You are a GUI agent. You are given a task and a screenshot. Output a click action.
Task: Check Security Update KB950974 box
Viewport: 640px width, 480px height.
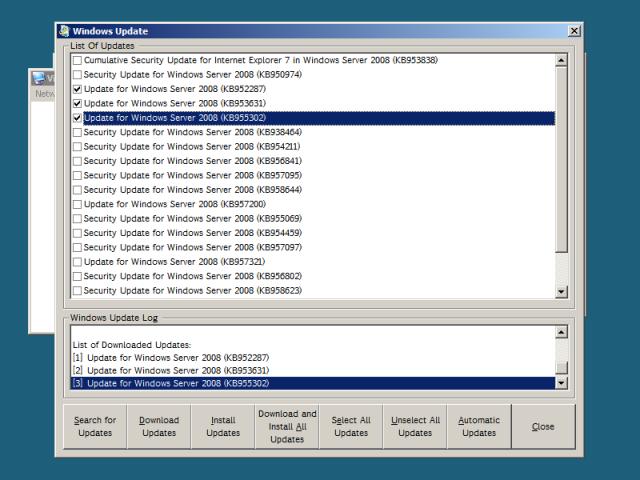[77, 75]
